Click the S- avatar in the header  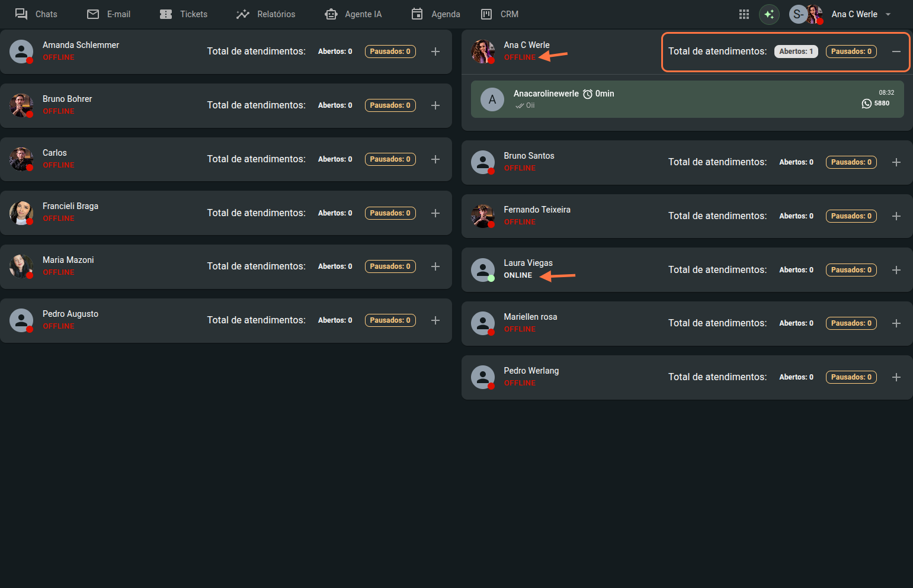pyautogui.click(x=797, y=14)
